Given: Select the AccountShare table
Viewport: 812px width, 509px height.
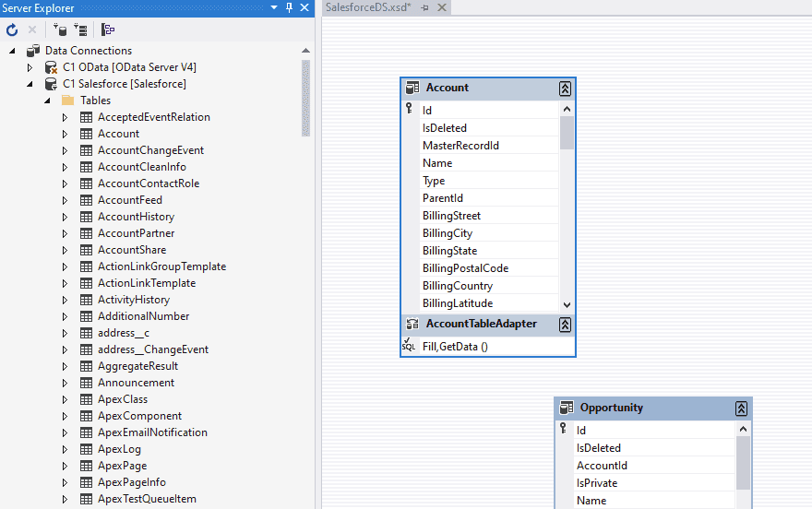Looking at the screenshot, I should pos(132,250).
